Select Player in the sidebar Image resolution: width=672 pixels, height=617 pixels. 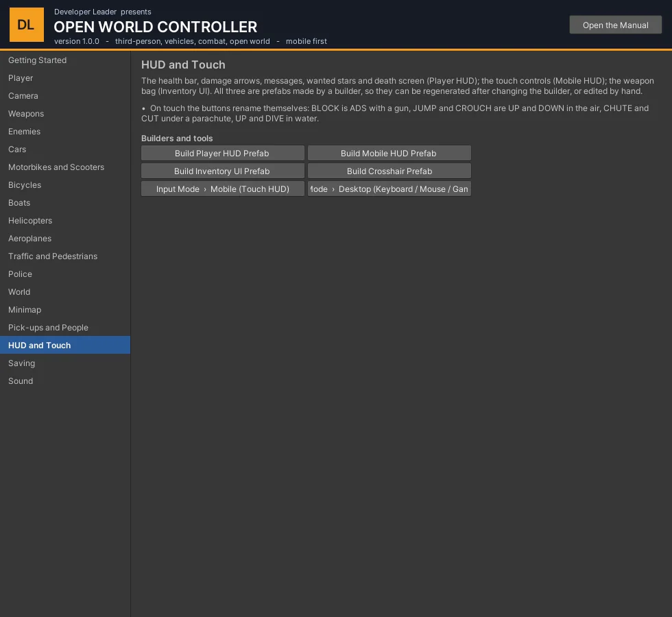pyautogui.click(x=65, y=78)
